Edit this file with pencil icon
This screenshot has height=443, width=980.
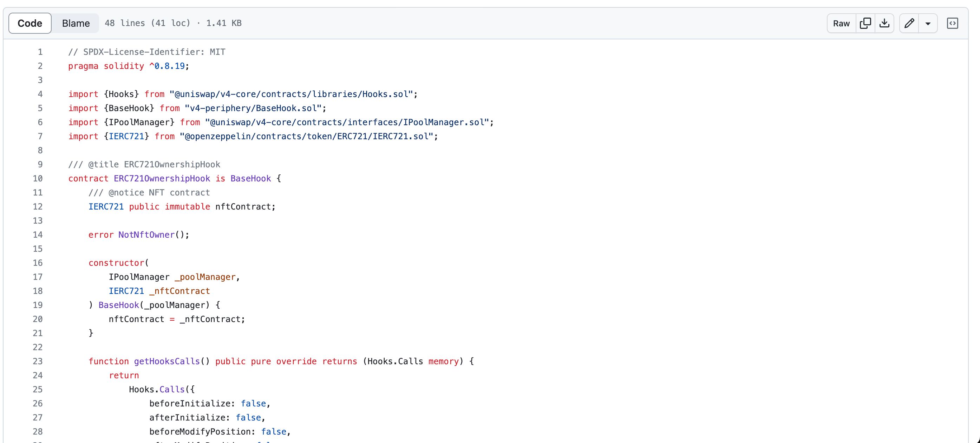click(x=909, y=23)
